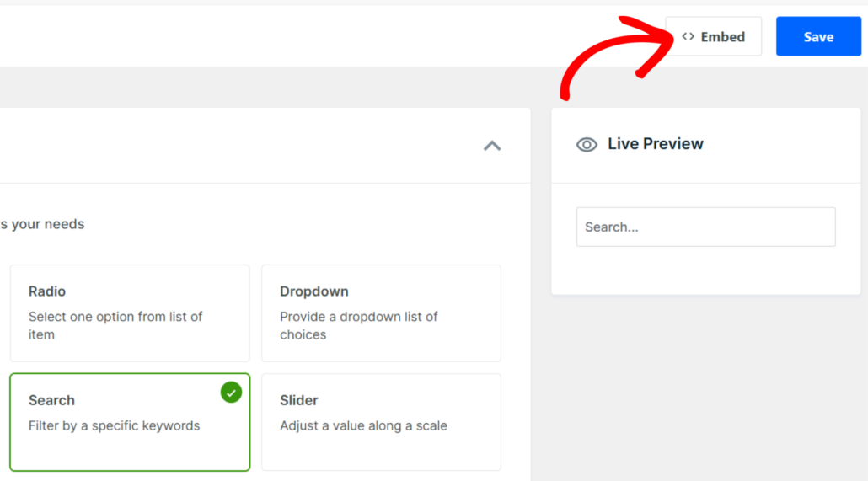Click the eye icon beside Live Preview
The image size is (868, 481).
coord(587,145)
